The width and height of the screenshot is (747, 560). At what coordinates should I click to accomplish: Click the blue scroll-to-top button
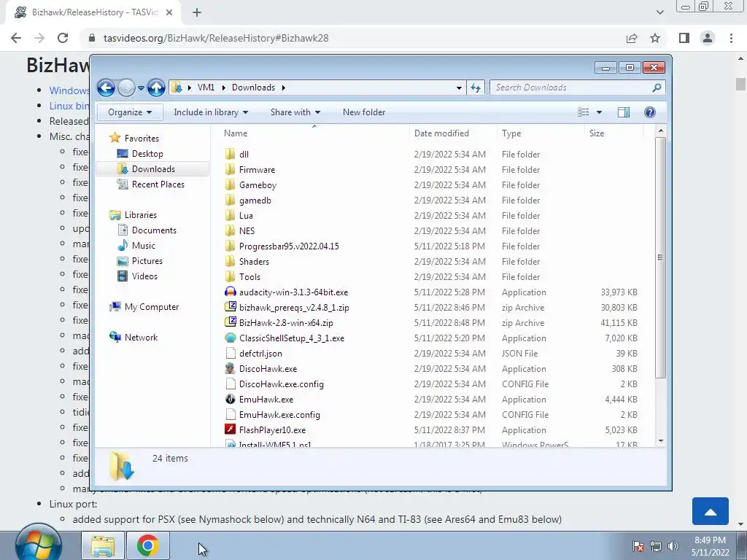pos(711,511)
